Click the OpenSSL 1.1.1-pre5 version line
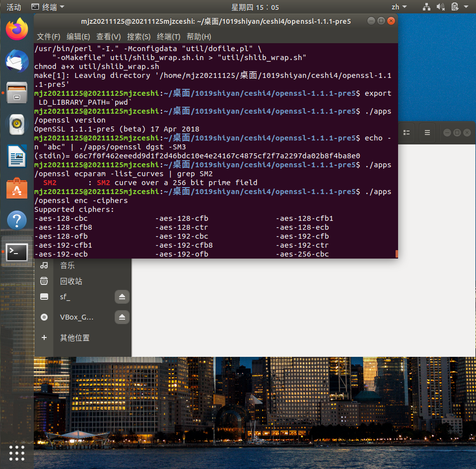This screenshot has width=476, height=469. click(117, 129)
